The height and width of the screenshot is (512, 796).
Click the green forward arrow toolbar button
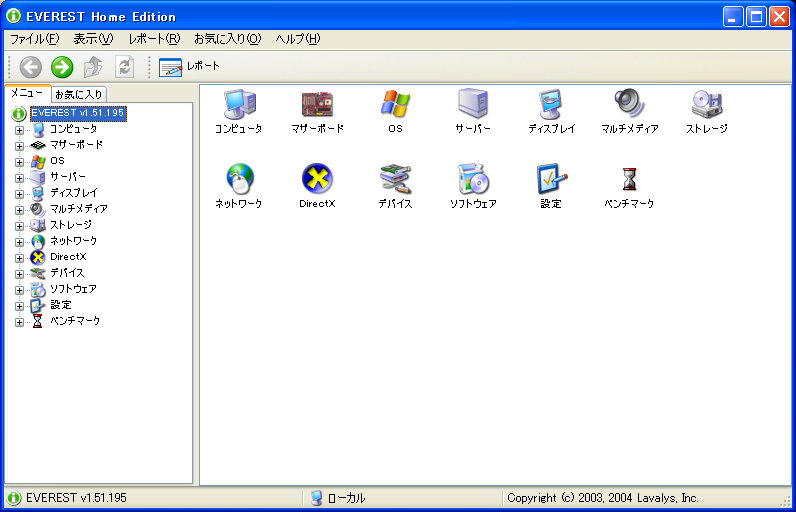pyautogui.click(x=62, y=67)
